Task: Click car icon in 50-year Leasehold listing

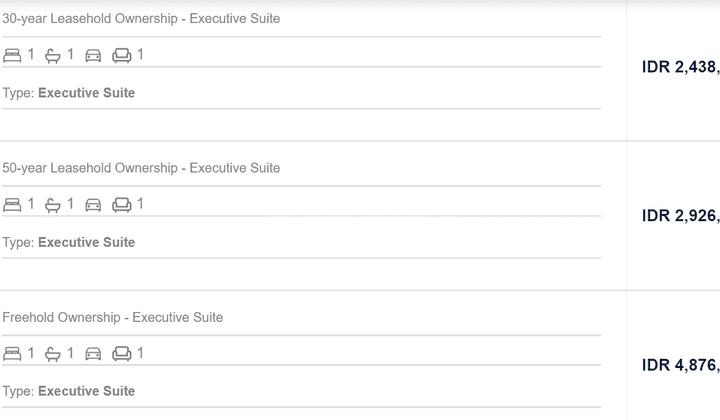Action: pos(93,205)
